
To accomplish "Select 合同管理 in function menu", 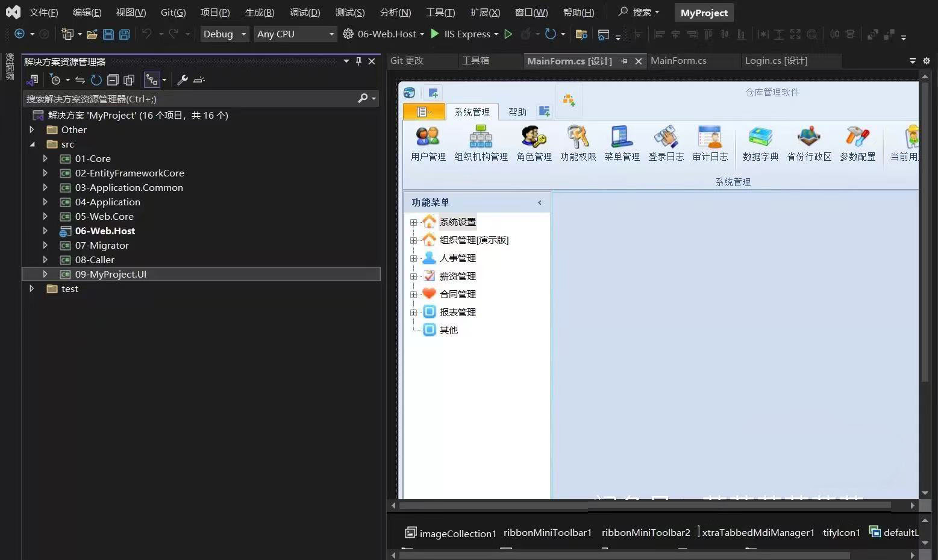I will (457, 294).
